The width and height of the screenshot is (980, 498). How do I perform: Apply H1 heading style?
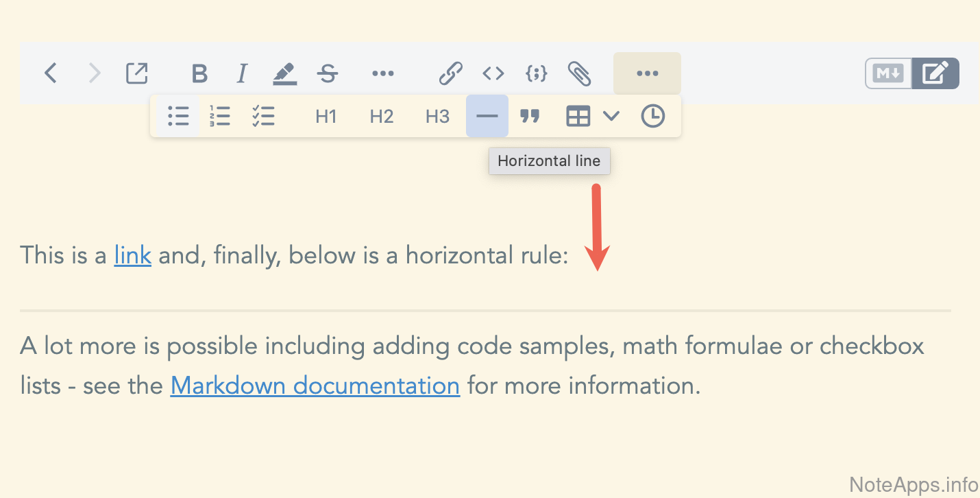(x=326, y=117)
